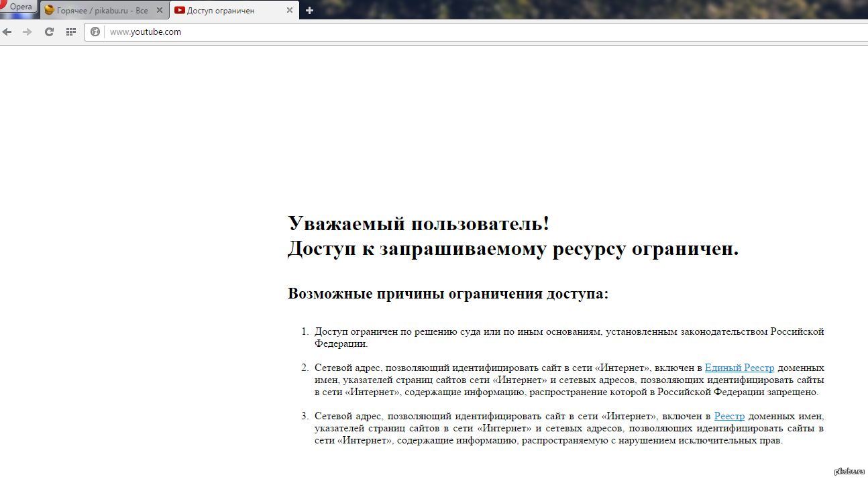This screenshot has width=868, height=479.
Task: Open the Speed Dial grid
Action: [x=70, y=32]
